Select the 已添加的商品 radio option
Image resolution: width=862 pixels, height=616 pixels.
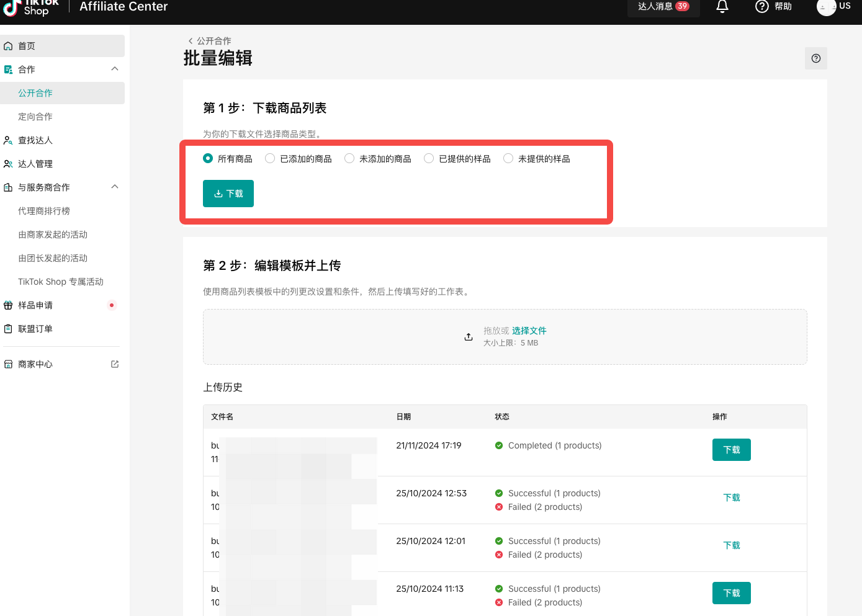point(270,159)
